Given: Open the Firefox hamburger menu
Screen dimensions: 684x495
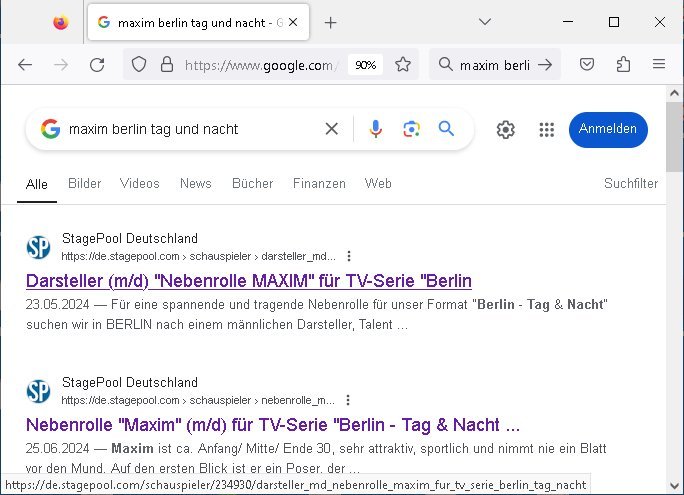Looking at the screenshot, I should pyautogui.click(x=659, y=64).
